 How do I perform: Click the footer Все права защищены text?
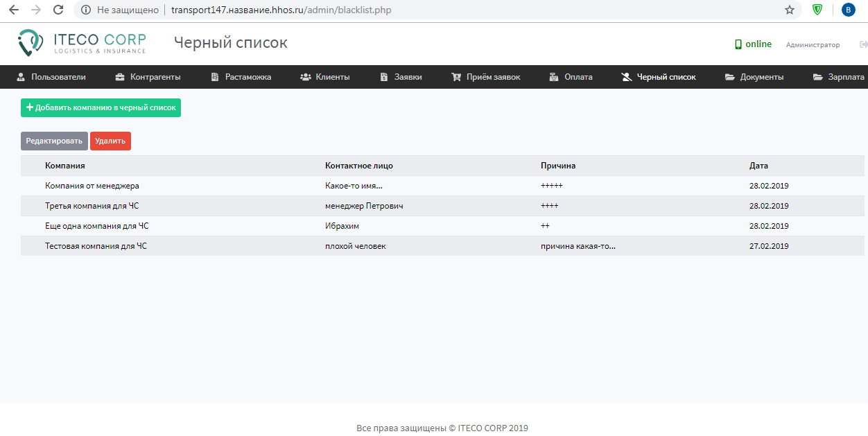(442, 428)
